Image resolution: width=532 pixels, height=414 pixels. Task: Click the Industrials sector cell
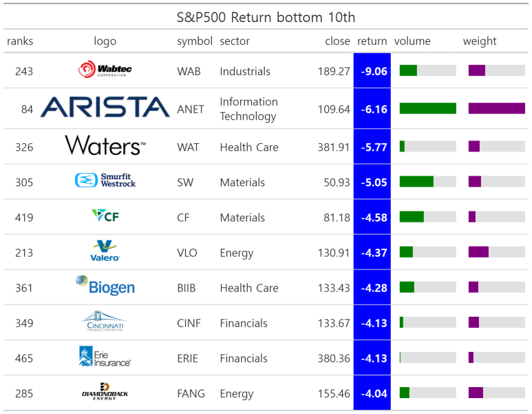245,72
